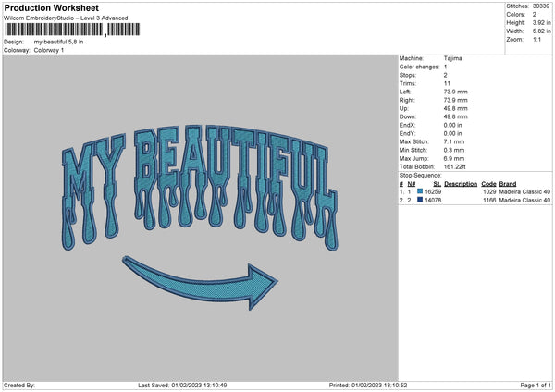Click the dark navy thread color swatch
Viewport: 555px width, 392px height.
(420, 200)
